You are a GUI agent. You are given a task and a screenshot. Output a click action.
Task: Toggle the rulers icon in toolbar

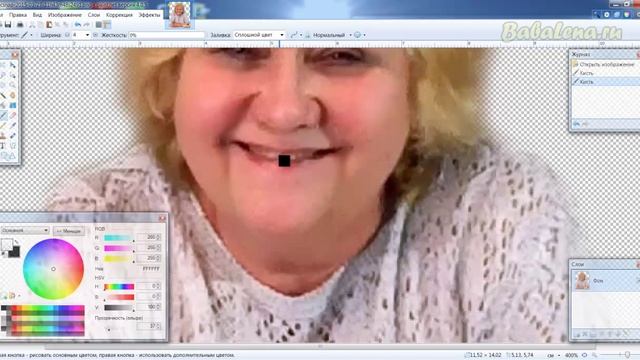click(107, 25)
